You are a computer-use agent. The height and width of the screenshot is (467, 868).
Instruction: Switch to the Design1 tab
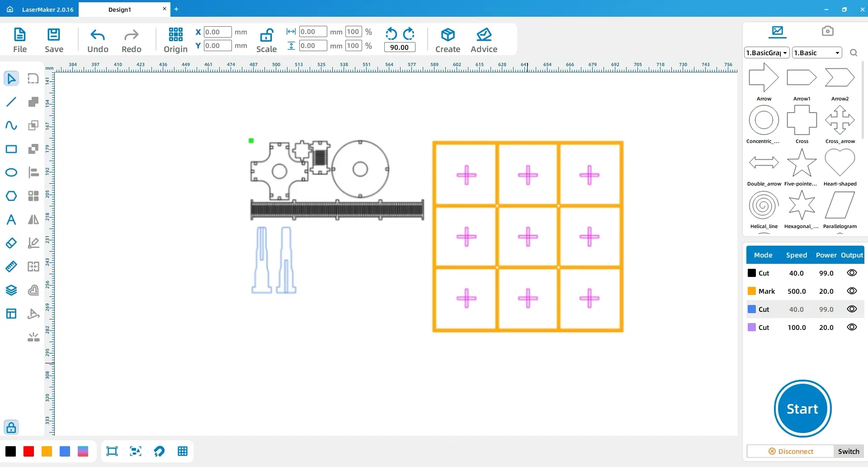coord(120,10)
